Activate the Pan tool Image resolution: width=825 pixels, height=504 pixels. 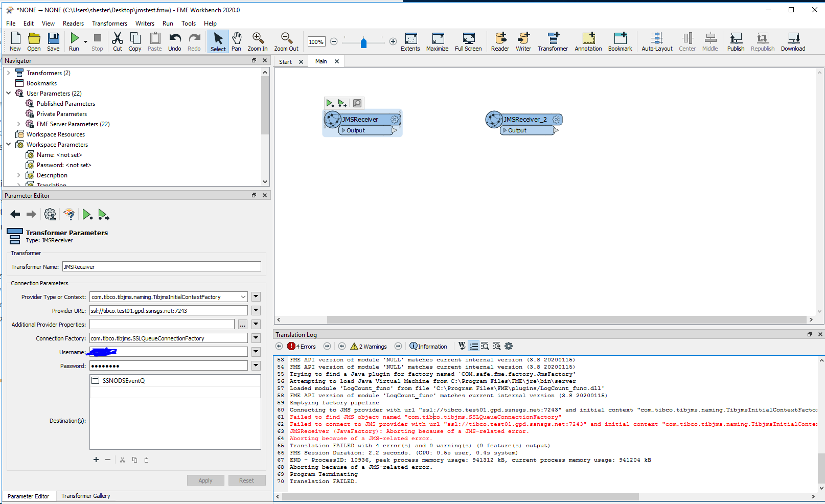point(236,41)
